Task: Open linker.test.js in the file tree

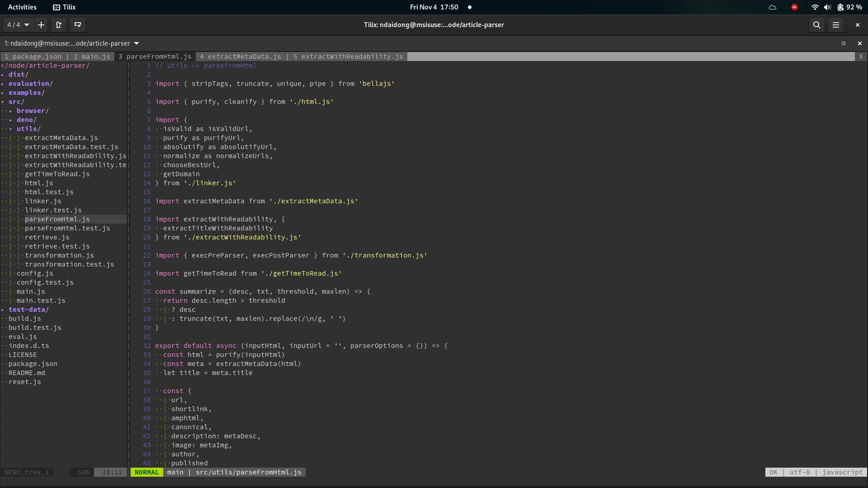Action: tap(53, 210)
